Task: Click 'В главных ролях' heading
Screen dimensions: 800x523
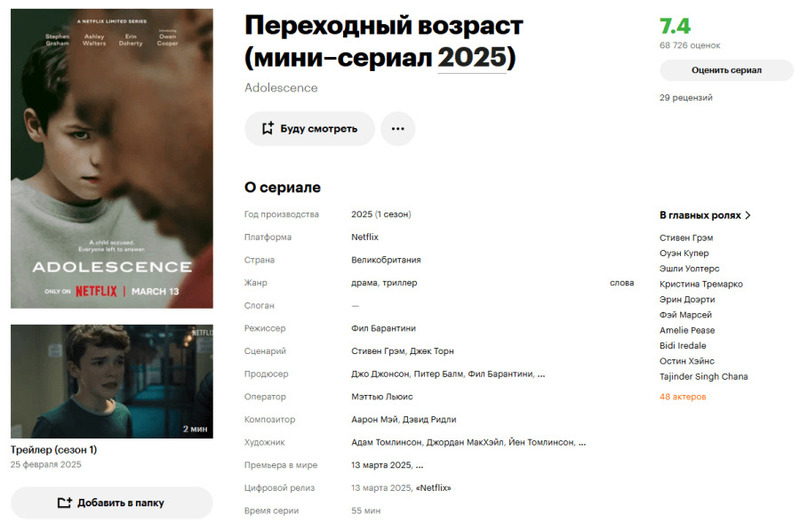Action: [700, 215]
